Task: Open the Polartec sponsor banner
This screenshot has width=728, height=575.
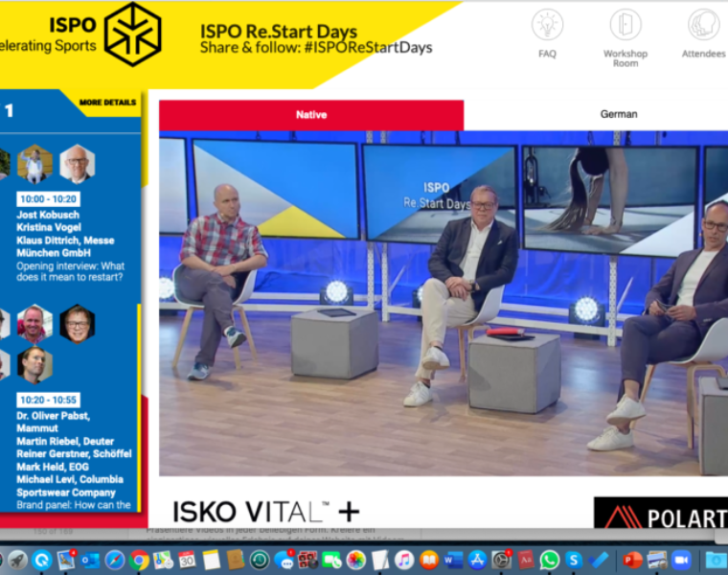Action: (x=661, y=513)
